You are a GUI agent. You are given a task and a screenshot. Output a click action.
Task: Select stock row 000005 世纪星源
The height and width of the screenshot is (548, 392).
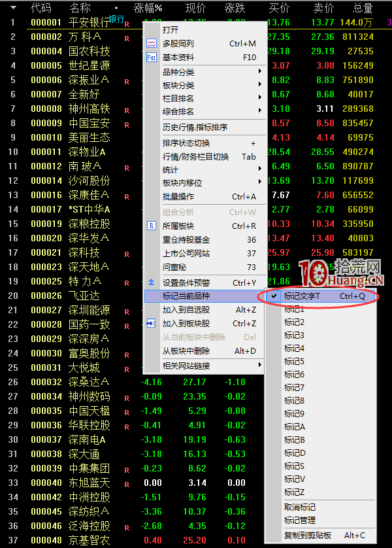[70, 65]
